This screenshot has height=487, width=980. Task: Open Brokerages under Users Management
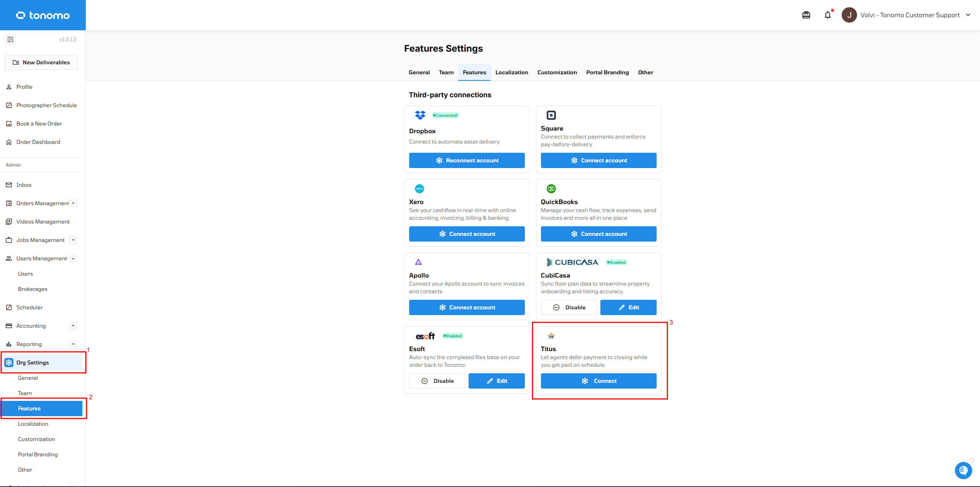tap(33, 289)
